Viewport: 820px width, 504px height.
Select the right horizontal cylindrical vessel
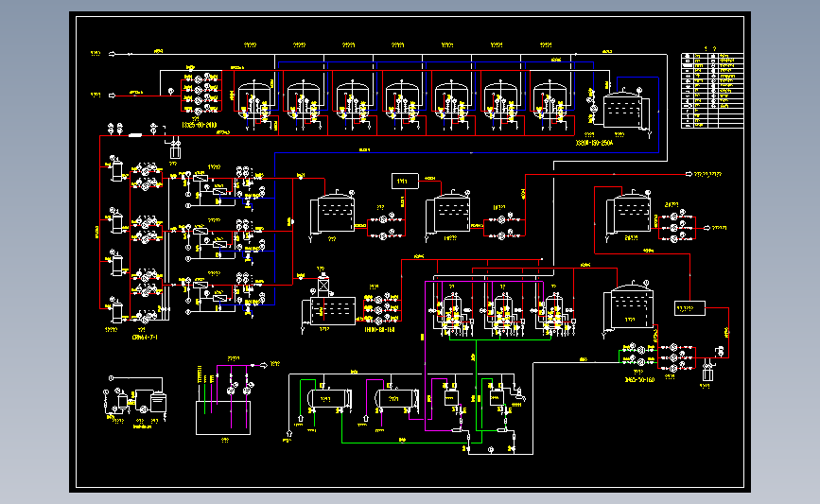396,399
